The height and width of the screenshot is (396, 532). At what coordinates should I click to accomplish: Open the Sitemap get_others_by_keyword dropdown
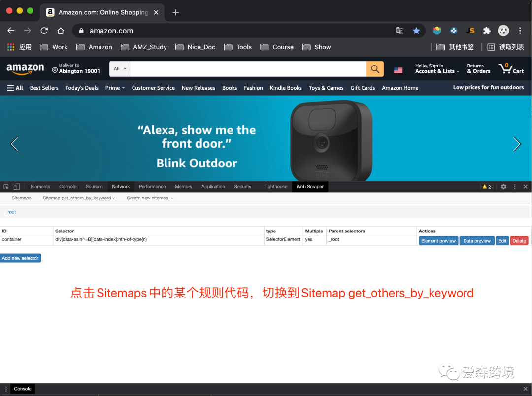[x=78, y=198]
